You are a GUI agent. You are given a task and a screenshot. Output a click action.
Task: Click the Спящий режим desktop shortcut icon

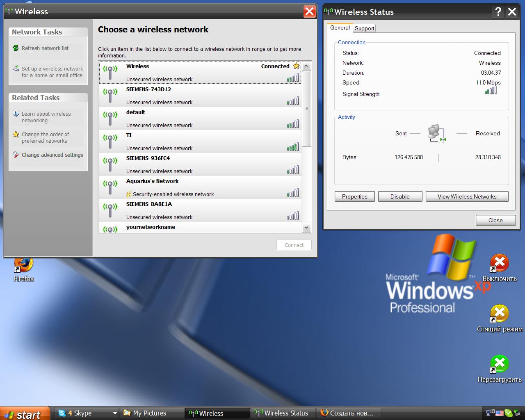(499, 314)
